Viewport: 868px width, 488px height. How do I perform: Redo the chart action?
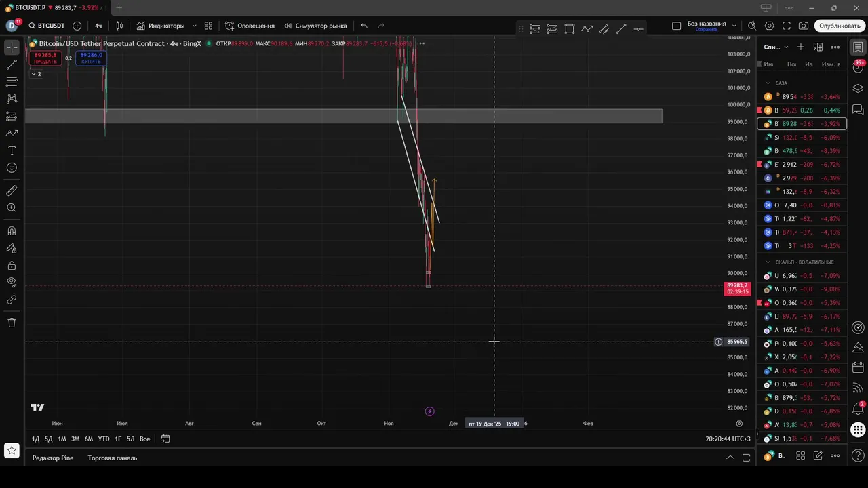click(381, 26)
